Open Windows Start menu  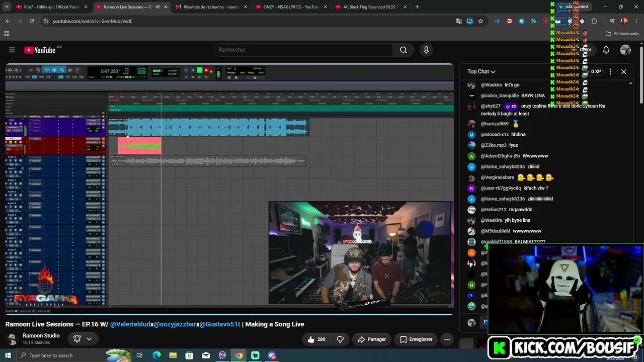(8, 355)
